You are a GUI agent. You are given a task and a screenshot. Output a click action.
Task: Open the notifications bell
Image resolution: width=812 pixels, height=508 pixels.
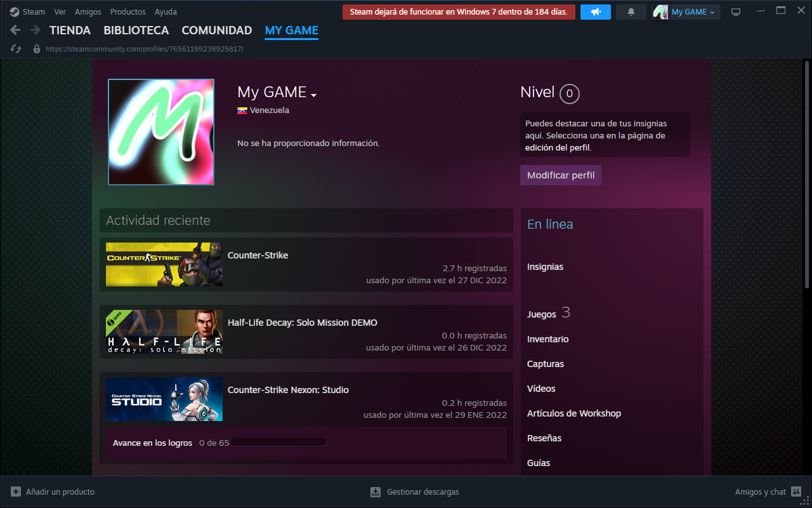pos(631,12)
